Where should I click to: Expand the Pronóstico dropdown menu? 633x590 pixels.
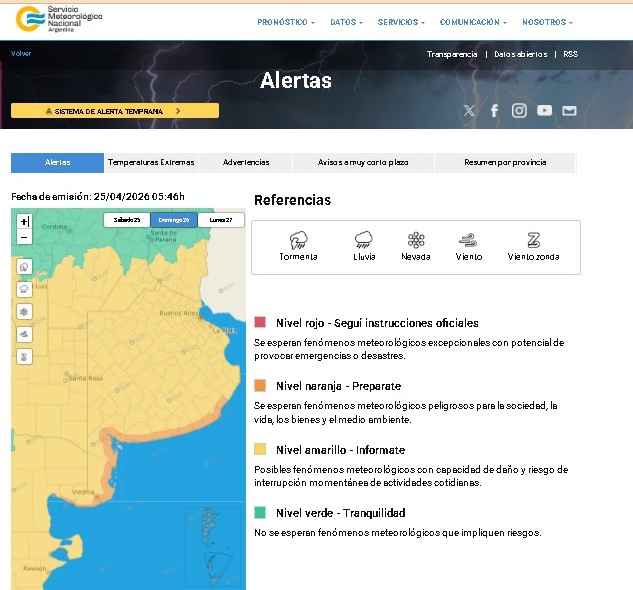(285, 22)
